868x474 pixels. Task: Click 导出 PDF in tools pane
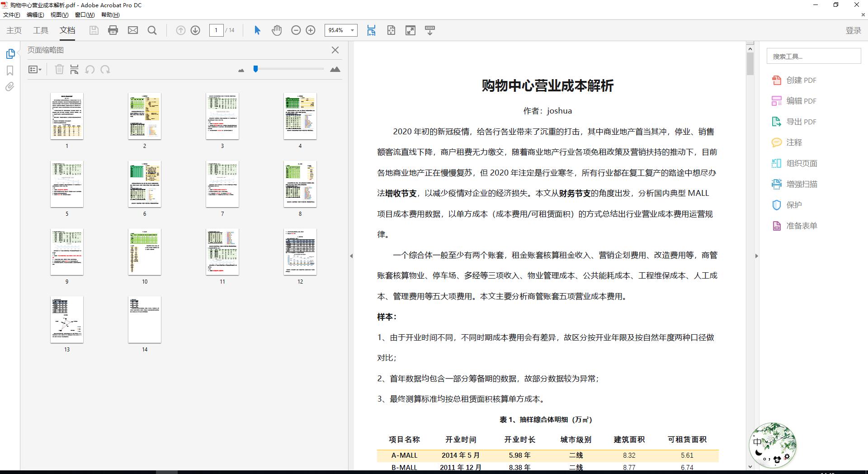[801, 122]
